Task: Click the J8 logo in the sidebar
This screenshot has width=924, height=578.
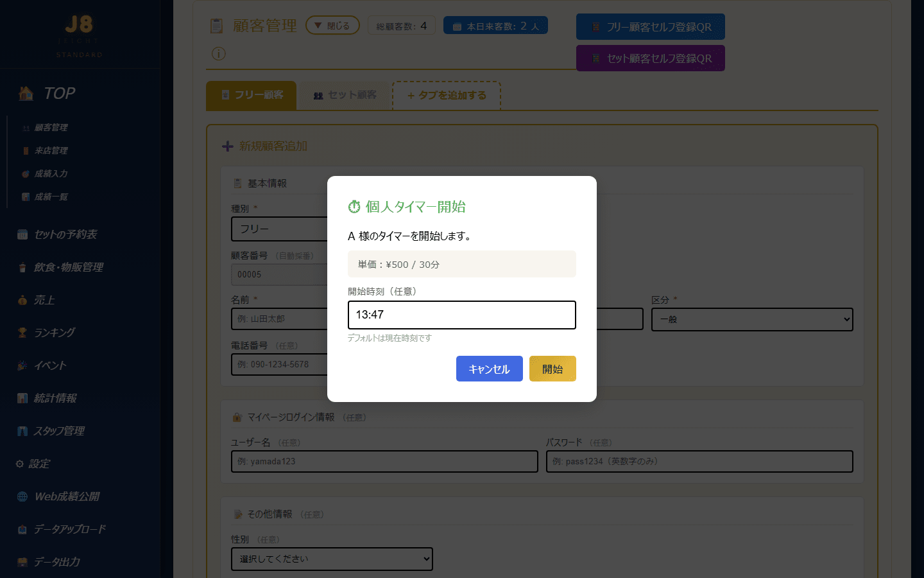Action: pos(79,24)
